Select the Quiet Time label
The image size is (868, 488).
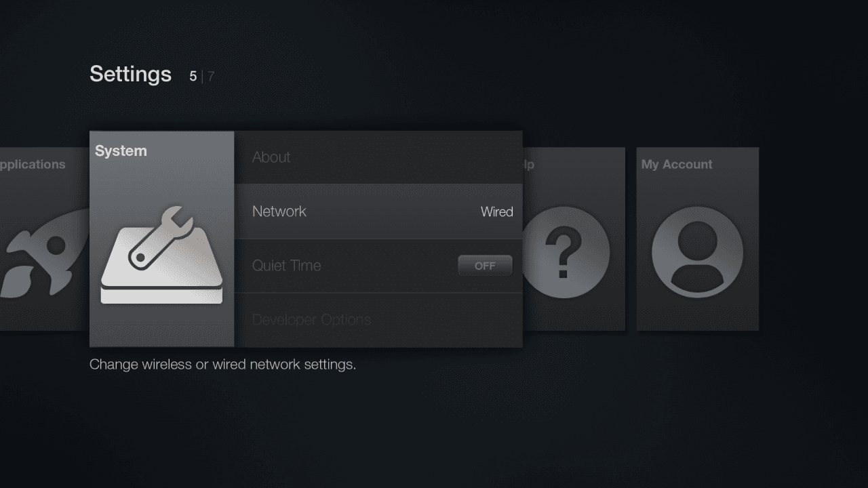click(x=286, y=266)
